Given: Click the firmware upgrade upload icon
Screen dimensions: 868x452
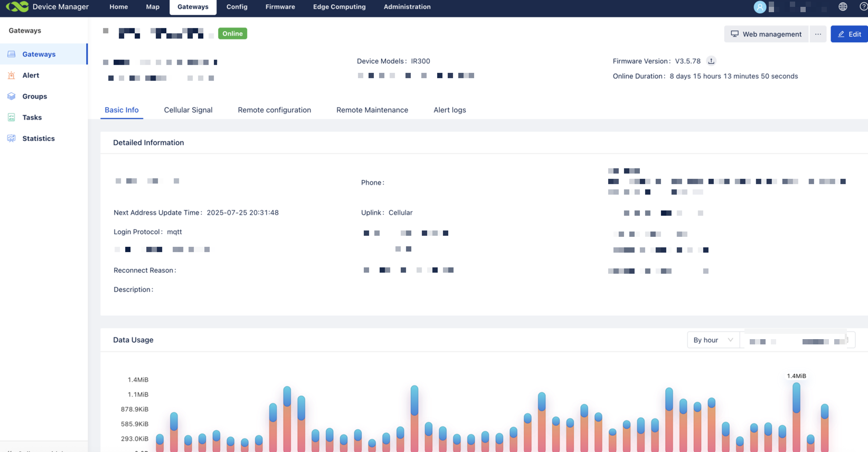Looking at the screenshot, I should pyautogui.click(x=711, y=61).
